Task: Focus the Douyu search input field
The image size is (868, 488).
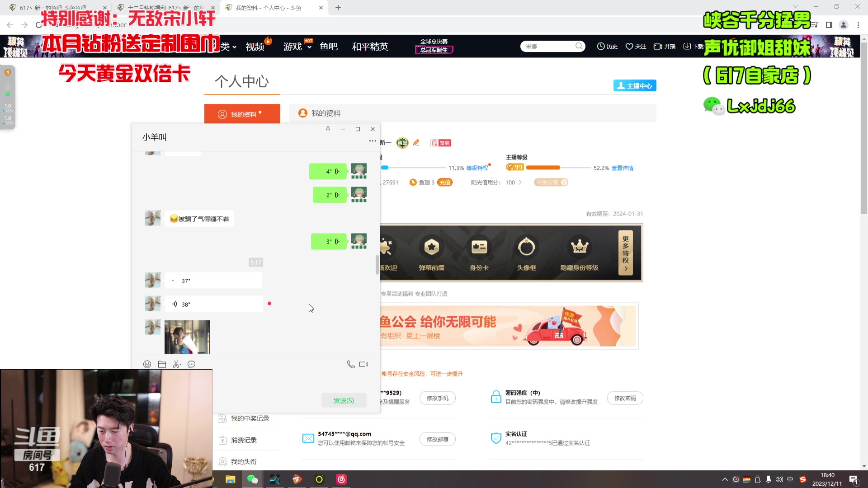Action: 548,46
